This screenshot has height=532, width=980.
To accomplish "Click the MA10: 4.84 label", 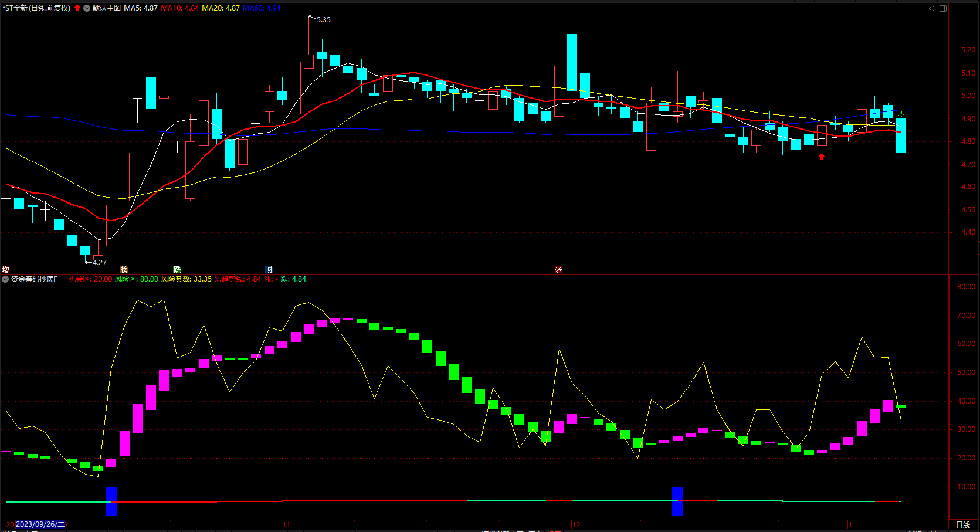I will click(180, 8).
